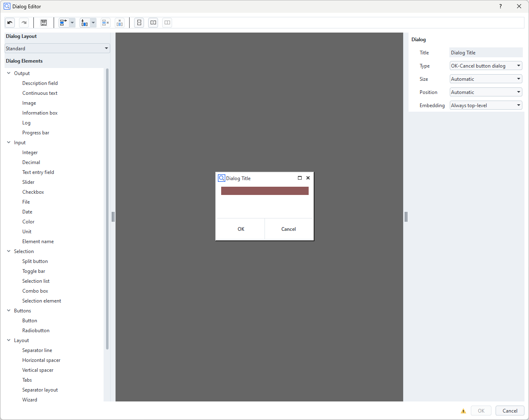Click the insert row icon
Viewport: 529px width, 420px height.
pyautogui.click(x=64, y=23)
